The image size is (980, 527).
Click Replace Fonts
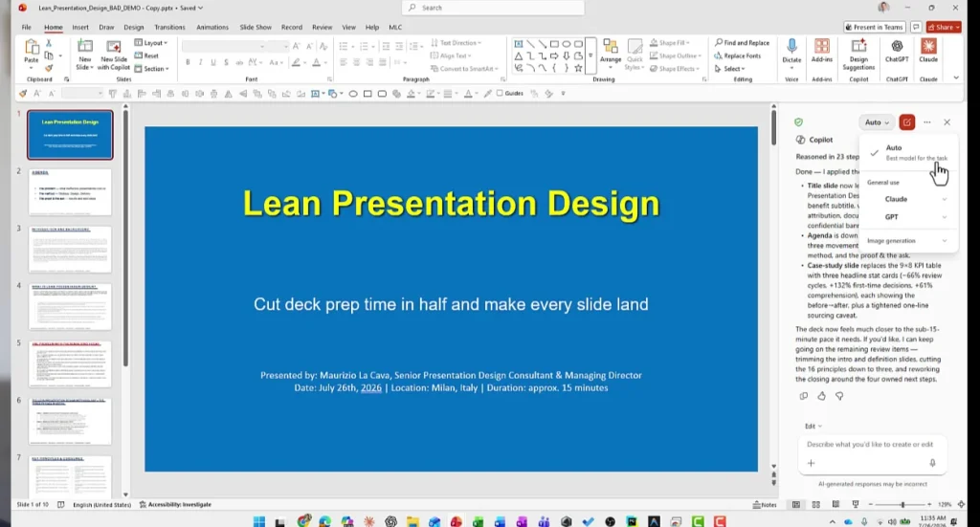pyautogui.click(x=738, y=55)
